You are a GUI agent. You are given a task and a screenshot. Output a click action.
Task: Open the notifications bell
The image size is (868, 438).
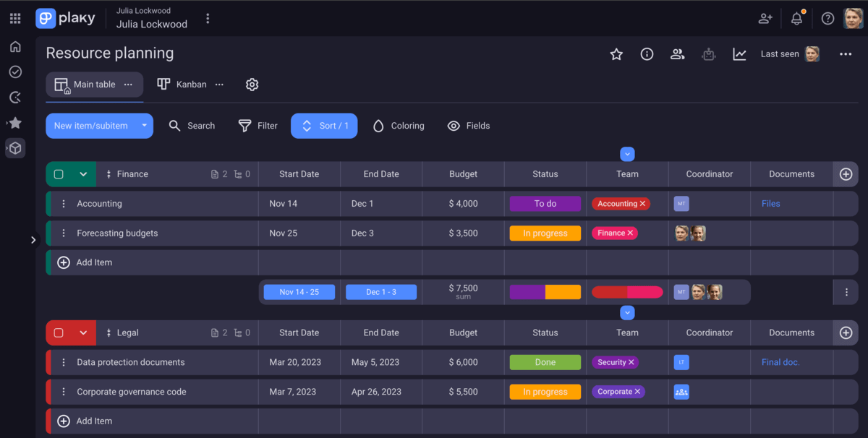[x=796, y=18]
